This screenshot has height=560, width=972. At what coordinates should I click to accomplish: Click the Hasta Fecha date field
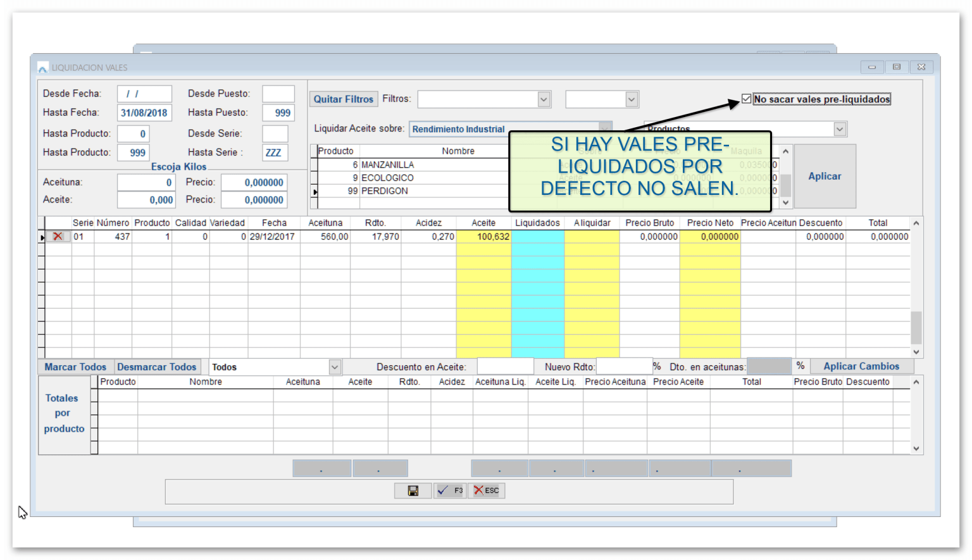[144, 113]
